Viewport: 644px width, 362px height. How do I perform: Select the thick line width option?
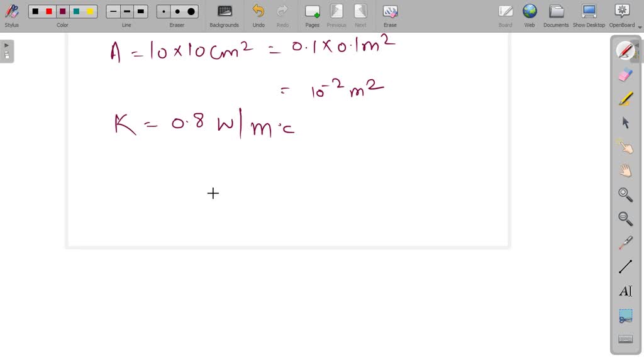click(x=140, y=11)
